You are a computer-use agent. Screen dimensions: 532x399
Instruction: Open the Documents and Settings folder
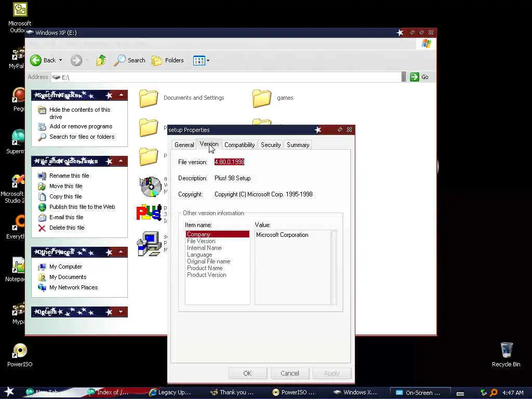182,98
